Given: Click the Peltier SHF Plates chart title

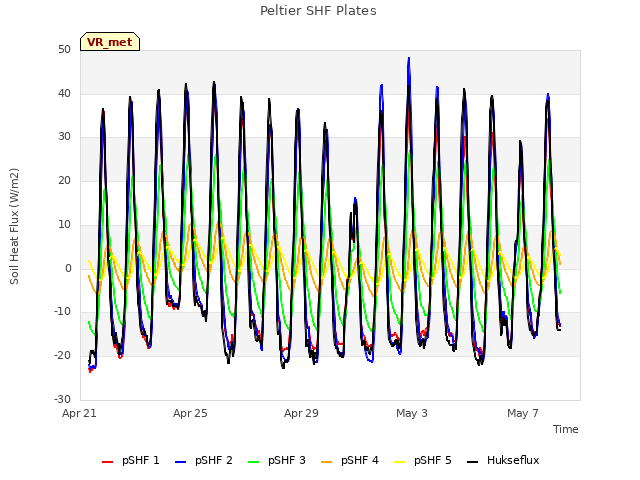Looking at the screenshot, I should pyautogui.click(x=318, y=11).
